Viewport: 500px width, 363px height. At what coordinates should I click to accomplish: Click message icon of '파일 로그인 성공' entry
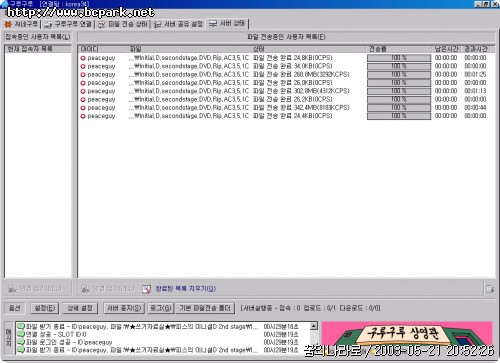pyautogui.click(x=21, y=342)
